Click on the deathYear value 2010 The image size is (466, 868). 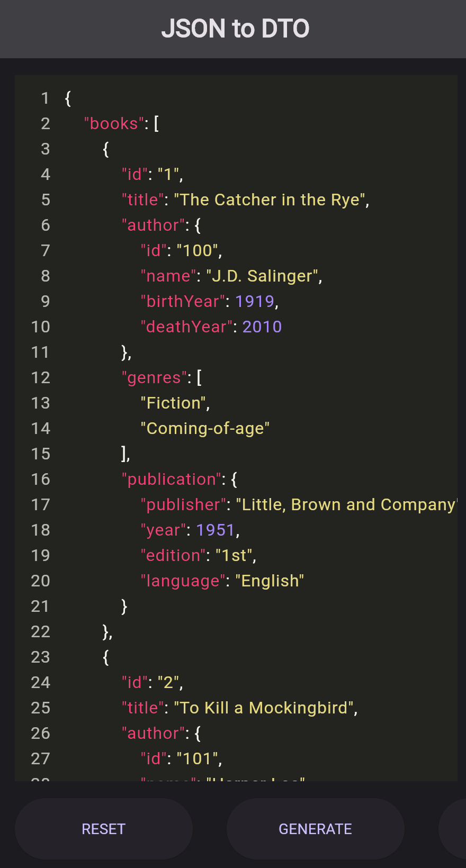pos(262,327)
